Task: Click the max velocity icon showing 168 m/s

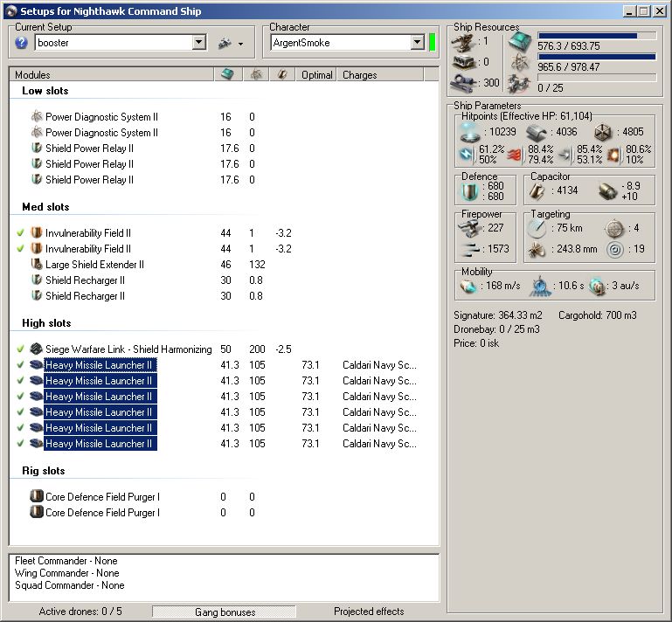Action: click(x=468, y=287)
